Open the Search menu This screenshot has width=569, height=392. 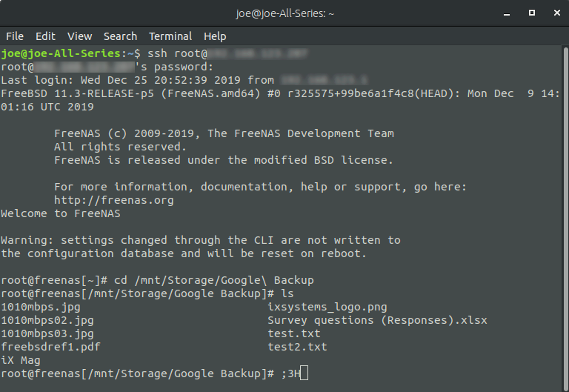pos(120,36)
